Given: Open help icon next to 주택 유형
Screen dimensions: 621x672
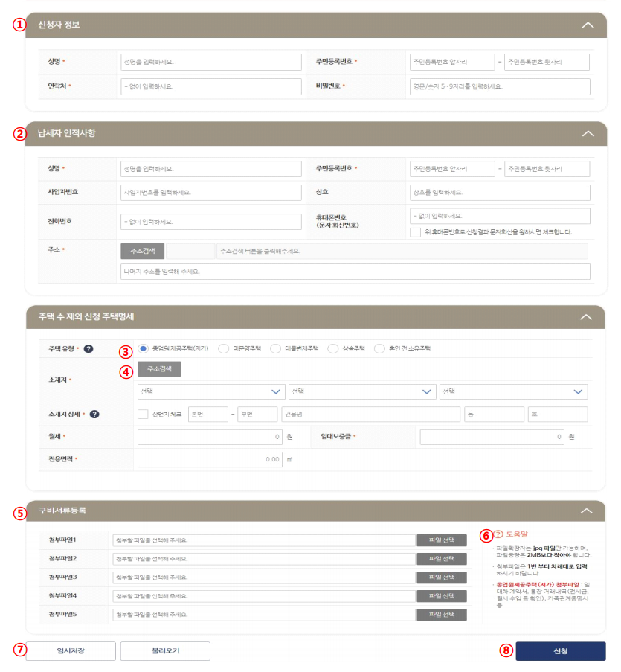Looking at the screenshot, I should (x=89, y=349).
